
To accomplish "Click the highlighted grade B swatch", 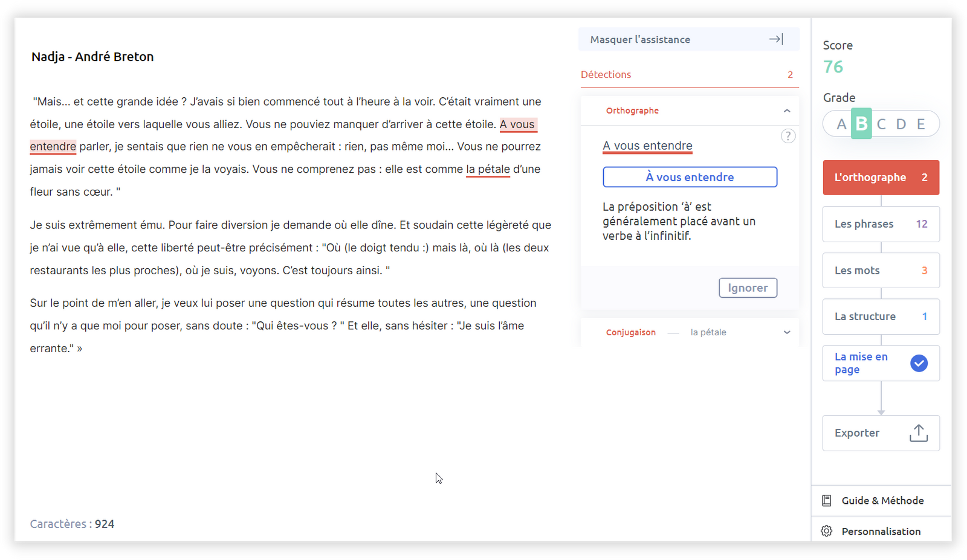I will tap(861, 124).
